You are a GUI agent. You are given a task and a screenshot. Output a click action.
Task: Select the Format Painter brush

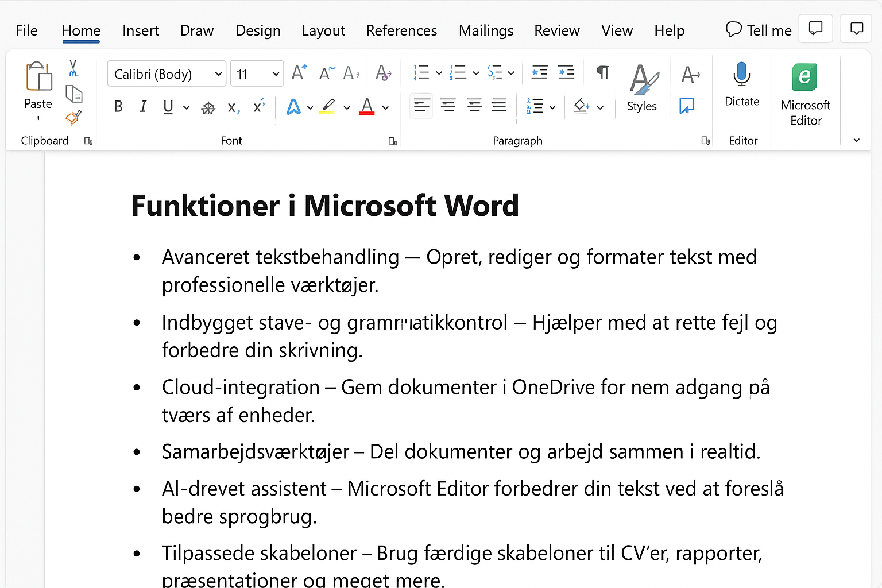click(73, 118)
